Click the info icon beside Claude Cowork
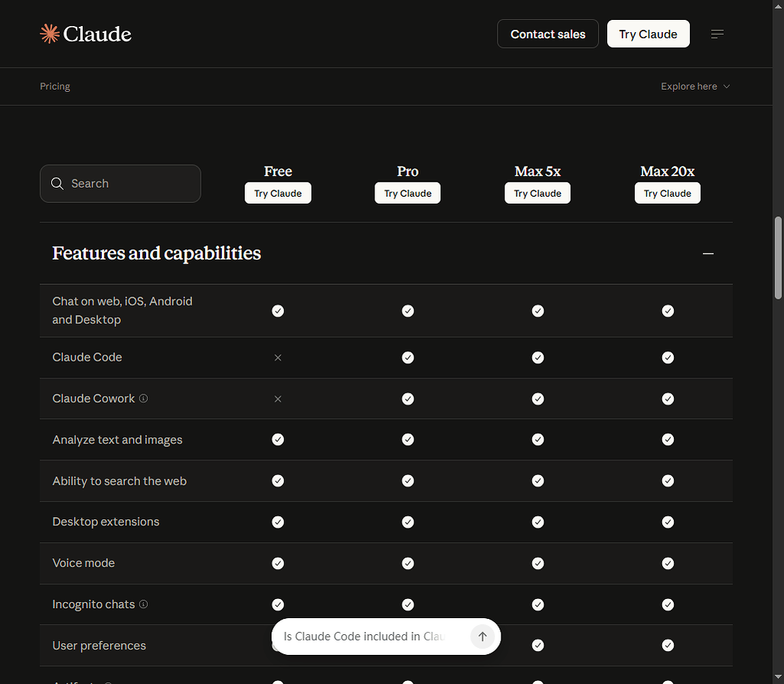 click(143, 398)
